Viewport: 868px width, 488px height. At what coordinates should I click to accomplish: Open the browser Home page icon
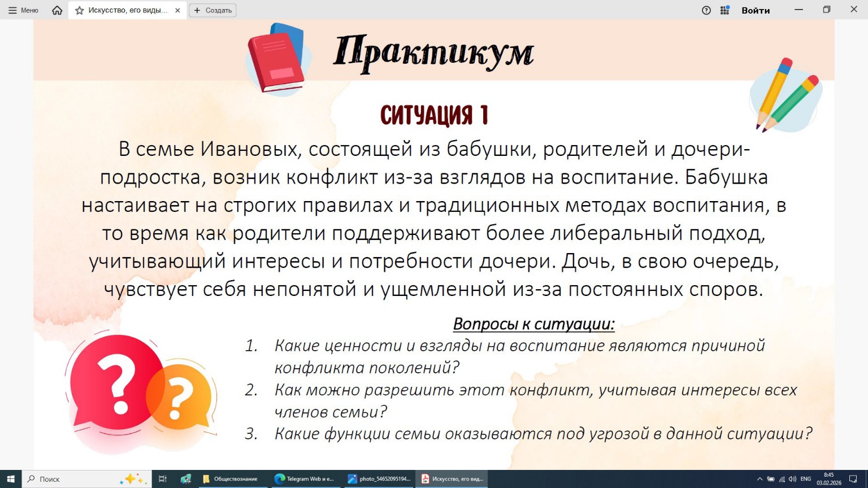(56, 10)
